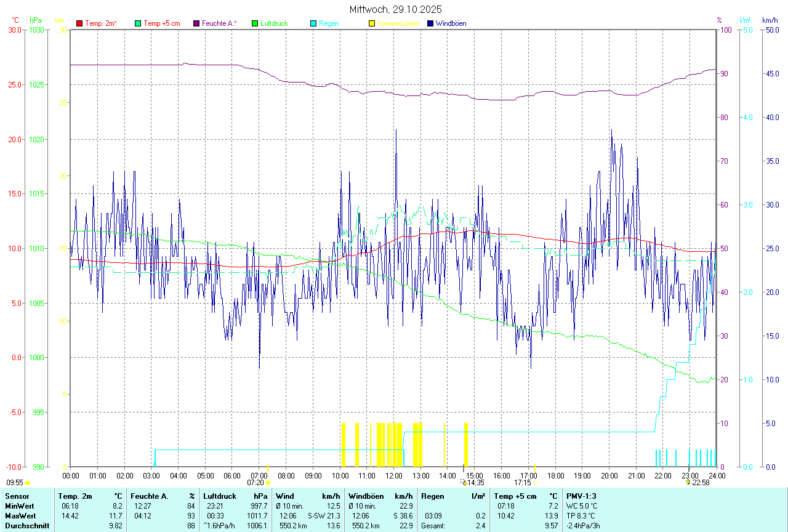The image size is (788, 532).
Task: Click the sun icon next to 09:55
Action: point(27,483)
